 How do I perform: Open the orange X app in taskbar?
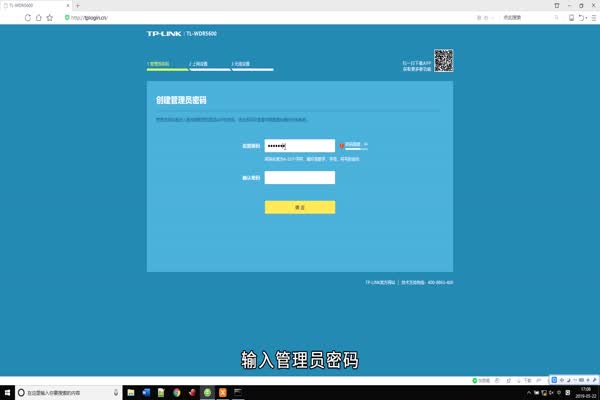(x=223, y=393)
